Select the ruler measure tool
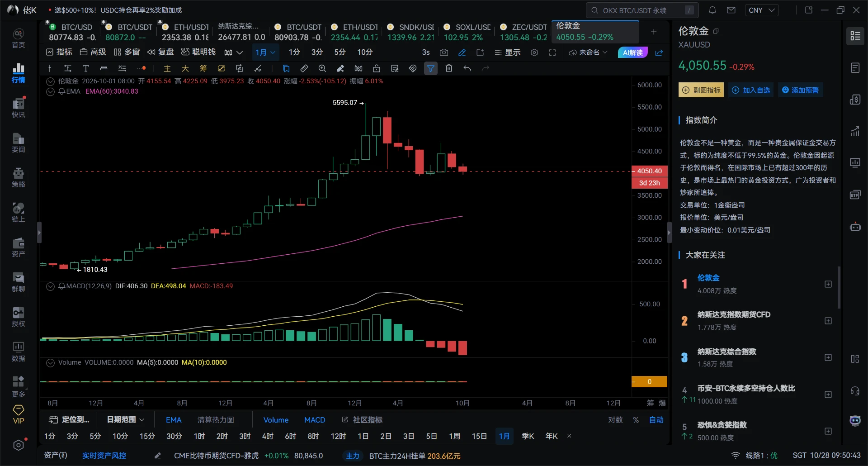Screen dimensions: 868x466 304,68
